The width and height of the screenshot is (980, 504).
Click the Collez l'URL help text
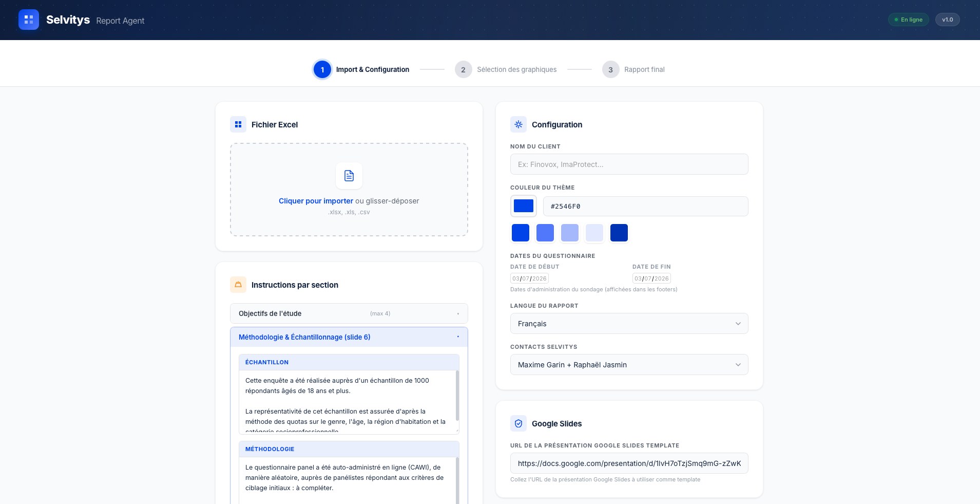[x=605, y=479]
